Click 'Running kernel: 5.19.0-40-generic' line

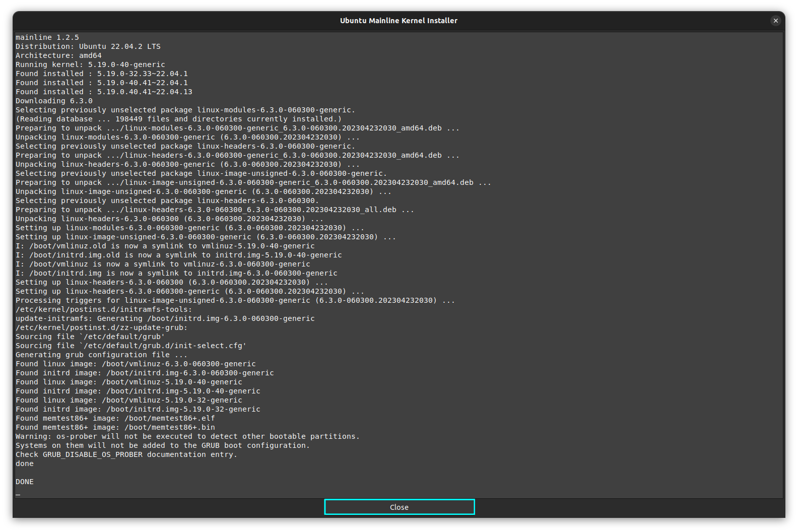[x=90, y=64]
